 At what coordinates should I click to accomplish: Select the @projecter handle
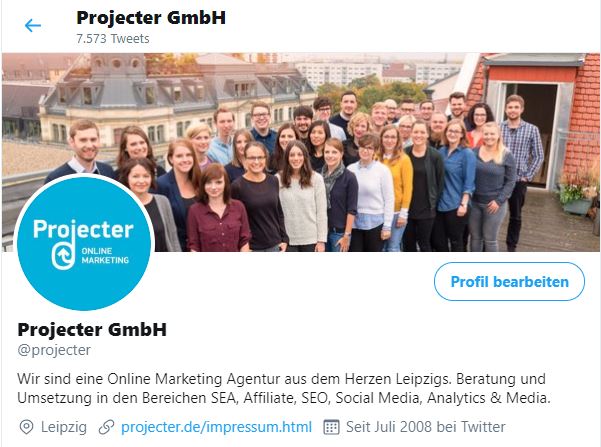point(54,350)
